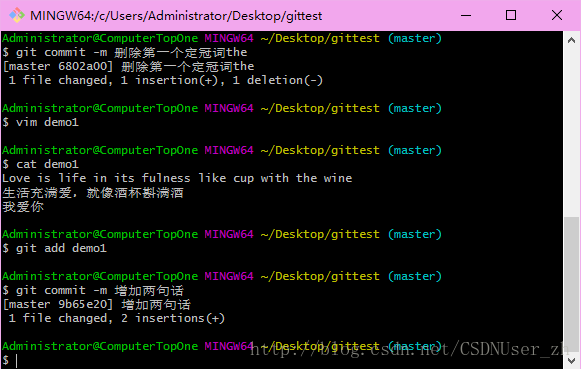Click the scrollbar up arrow
This screenshot has width=581, height=369.
tap(571, 40)
